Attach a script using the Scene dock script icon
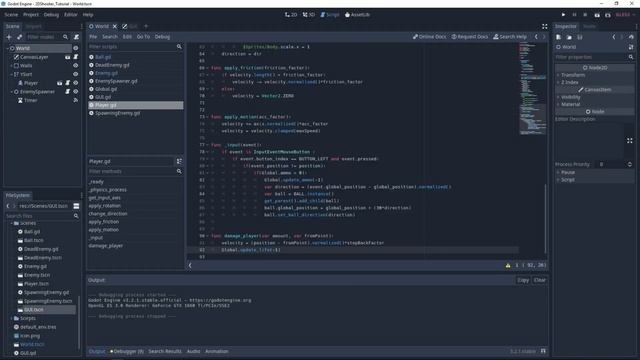640x360 pixels. pos(76,37)
